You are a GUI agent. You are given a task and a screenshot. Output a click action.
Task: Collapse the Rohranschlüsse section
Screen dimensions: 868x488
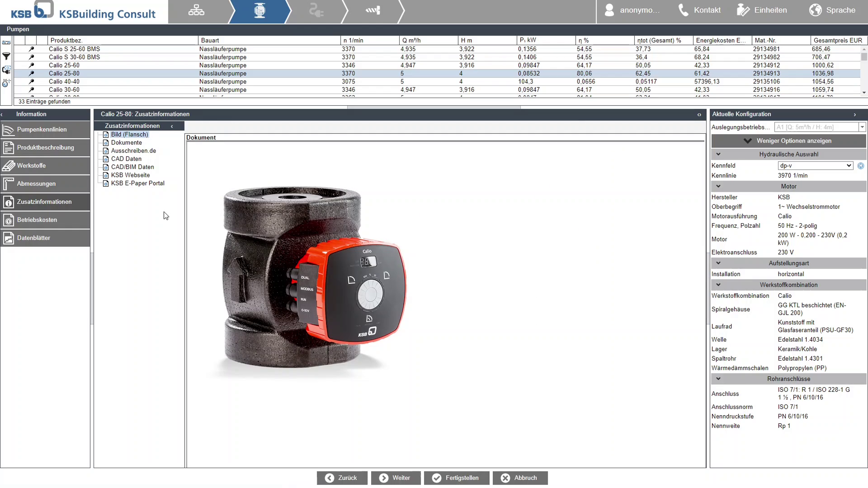click(718, 379)
